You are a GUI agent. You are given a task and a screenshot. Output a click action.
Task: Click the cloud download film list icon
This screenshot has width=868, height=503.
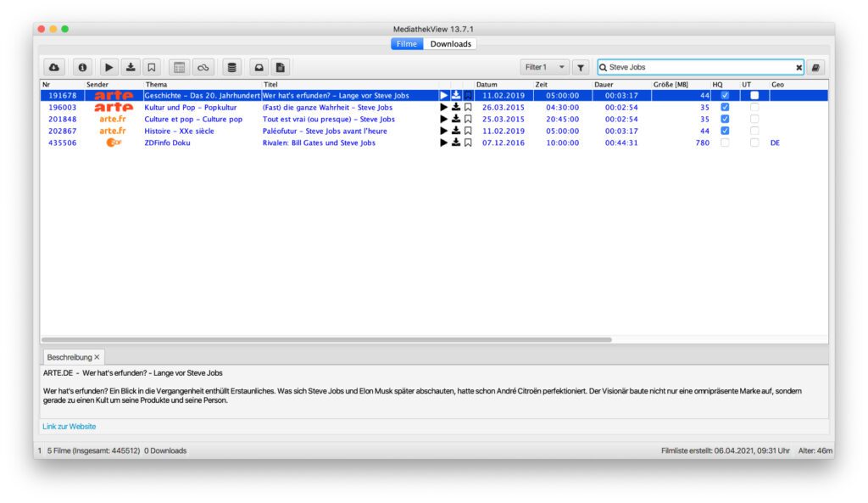coord(55,67)
